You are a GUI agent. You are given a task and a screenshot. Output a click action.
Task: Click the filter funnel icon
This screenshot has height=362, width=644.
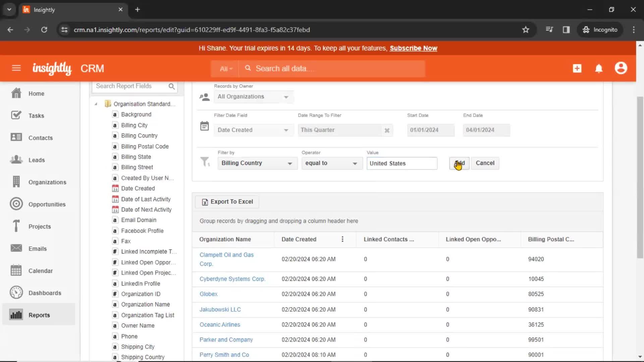point(205,162)
